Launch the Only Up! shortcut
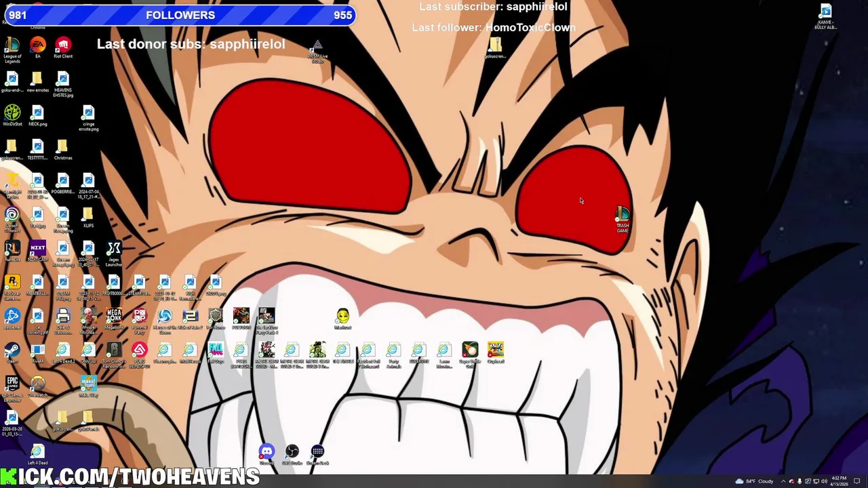The image size is (868, 488). [88, 352]
